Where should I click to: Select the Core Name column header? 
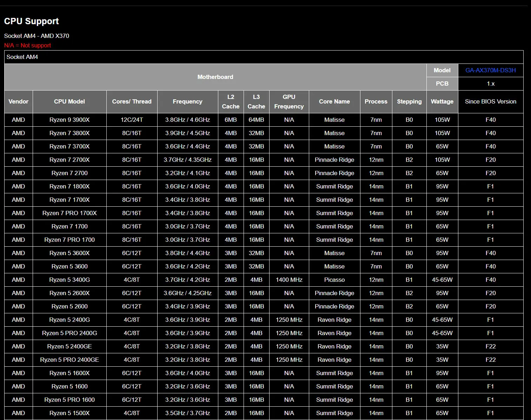(334, 101)
